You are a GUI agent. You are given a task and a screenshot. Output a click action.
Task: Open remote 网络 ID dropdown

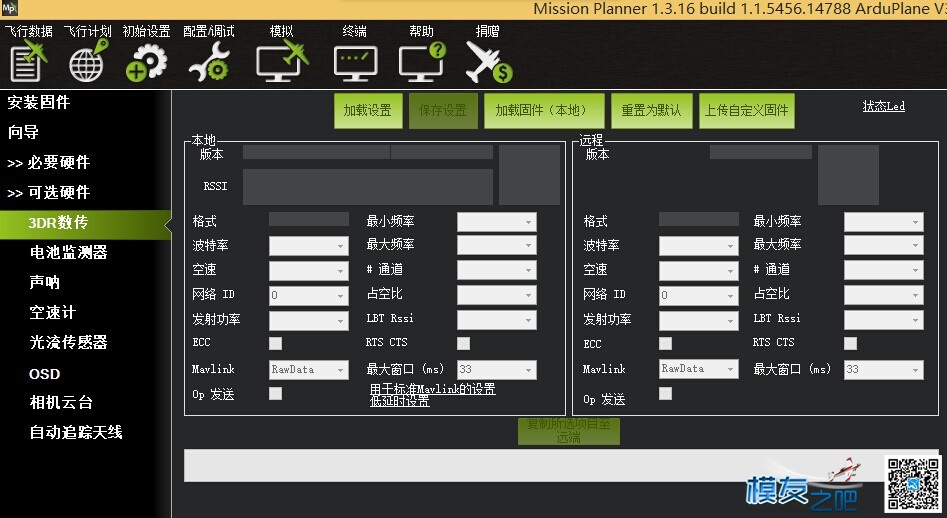[699, 295]
